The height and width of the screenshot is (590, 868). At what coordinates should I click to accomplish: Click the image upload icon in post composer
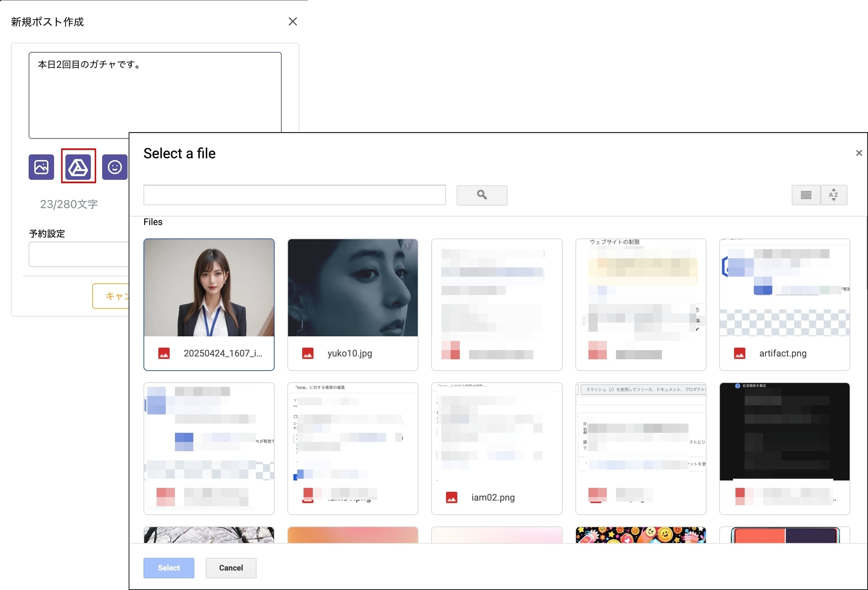(41, 167)
